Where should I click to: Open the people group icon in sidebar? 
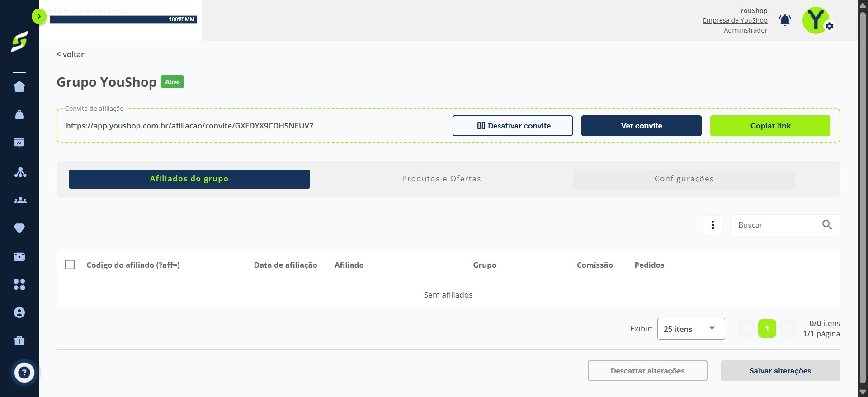[x=20, y=200]
